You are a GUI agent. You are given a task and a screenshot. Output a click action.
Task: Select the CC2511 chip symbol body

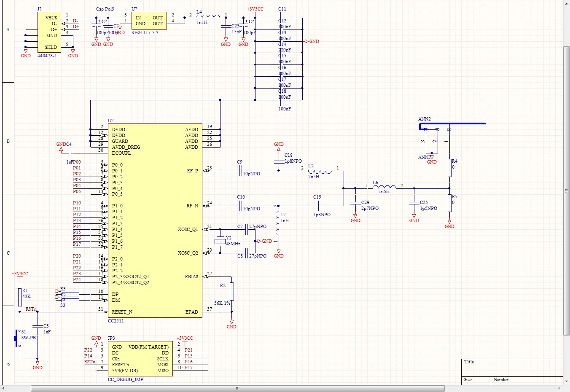point(155,220)
